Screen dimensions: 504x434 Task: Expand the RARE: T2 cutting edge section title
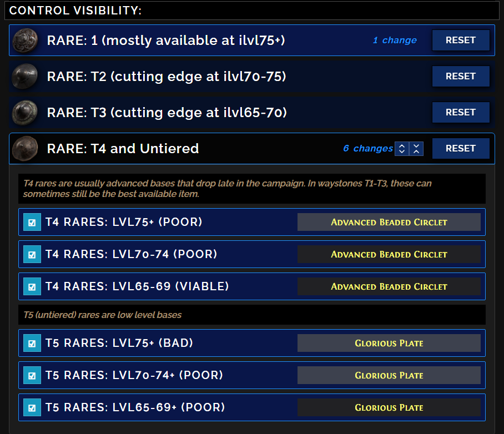tap(167, 76)
